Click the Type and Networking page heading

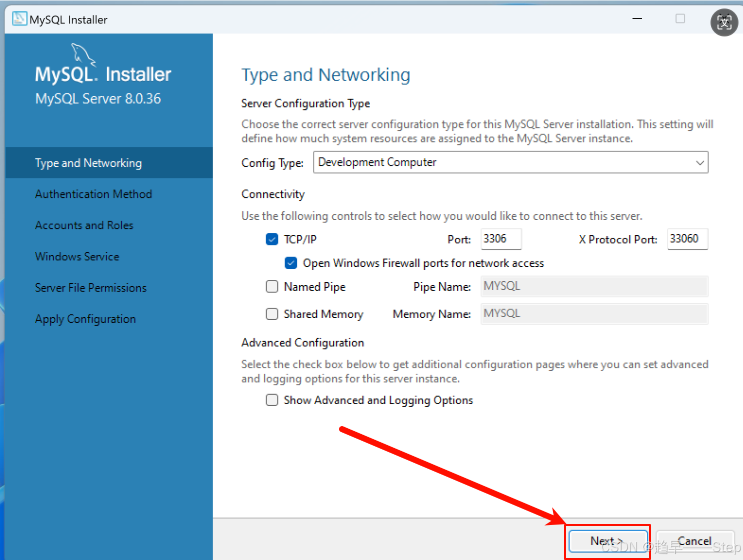325,75
